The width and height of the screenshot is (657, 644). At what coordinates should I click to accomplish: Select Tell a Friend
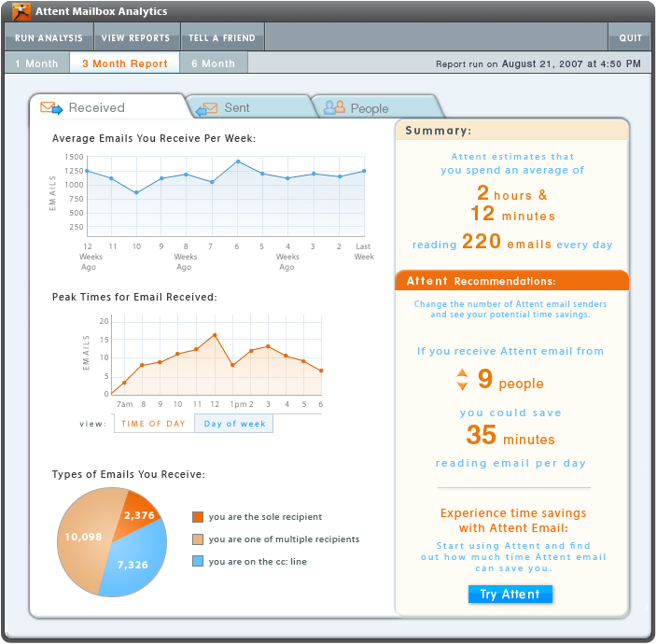tap(222, 37)
